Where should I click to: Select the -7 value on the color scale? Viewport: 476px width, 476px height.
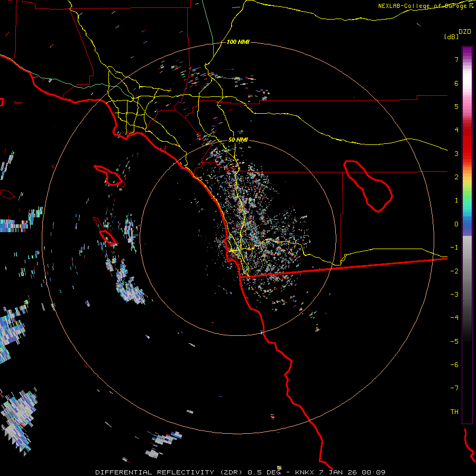pos(454,388)
